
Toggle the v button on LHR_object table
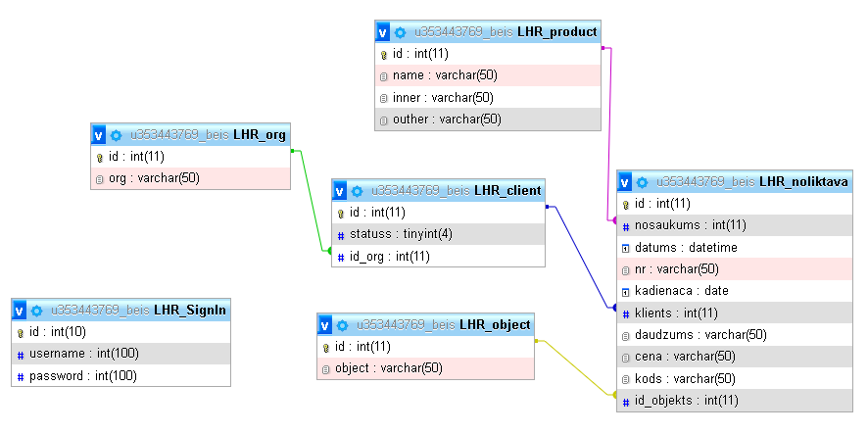click(x=325, y=325)
